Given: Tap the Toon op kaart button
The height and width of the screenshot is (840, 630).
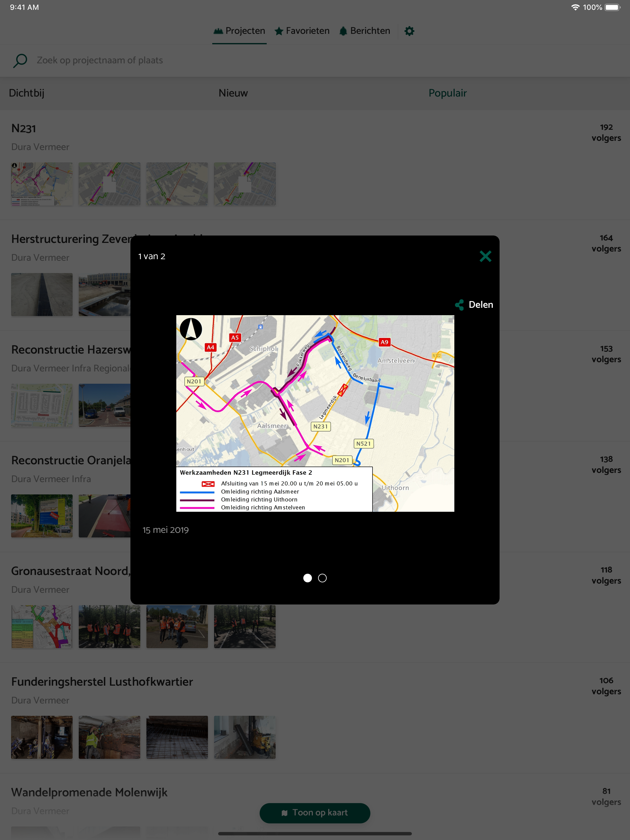Looking at the screenshot, I should click(315, 813).
